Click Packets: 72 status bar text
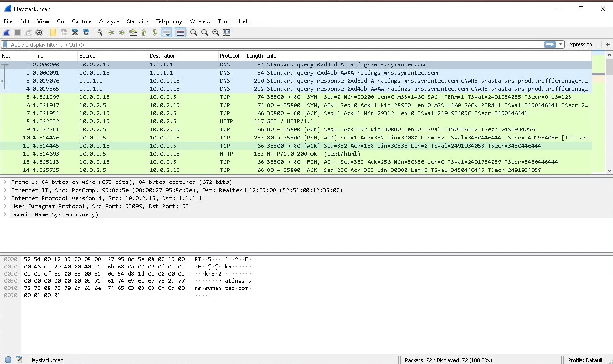 click(448, 360)
